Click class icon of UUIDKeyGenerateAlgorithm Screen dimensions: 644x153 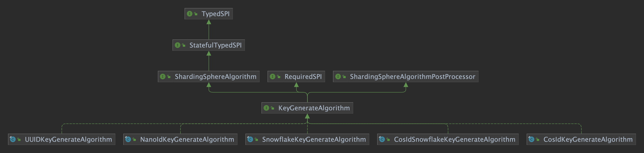(13, 139)
